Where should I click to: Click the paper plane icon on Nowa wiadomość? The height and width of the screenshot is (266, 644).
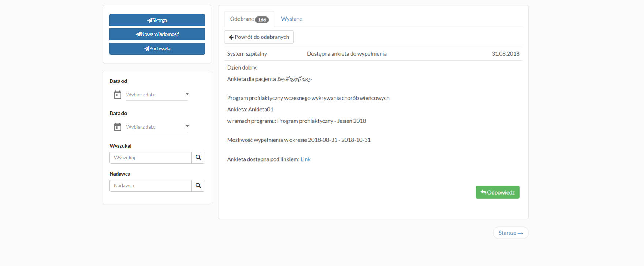pyautogui.click(x=138, y=34)
